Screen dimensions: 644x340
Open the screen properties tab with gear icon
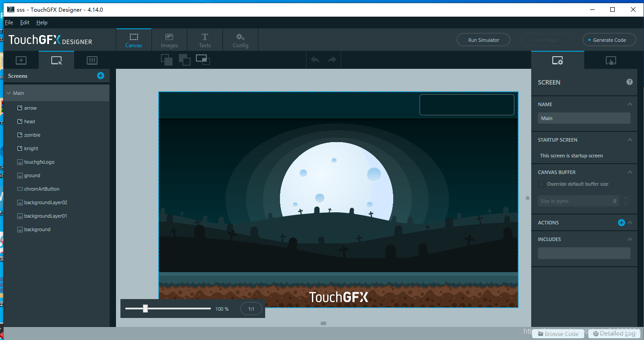[x=558, y=60]
